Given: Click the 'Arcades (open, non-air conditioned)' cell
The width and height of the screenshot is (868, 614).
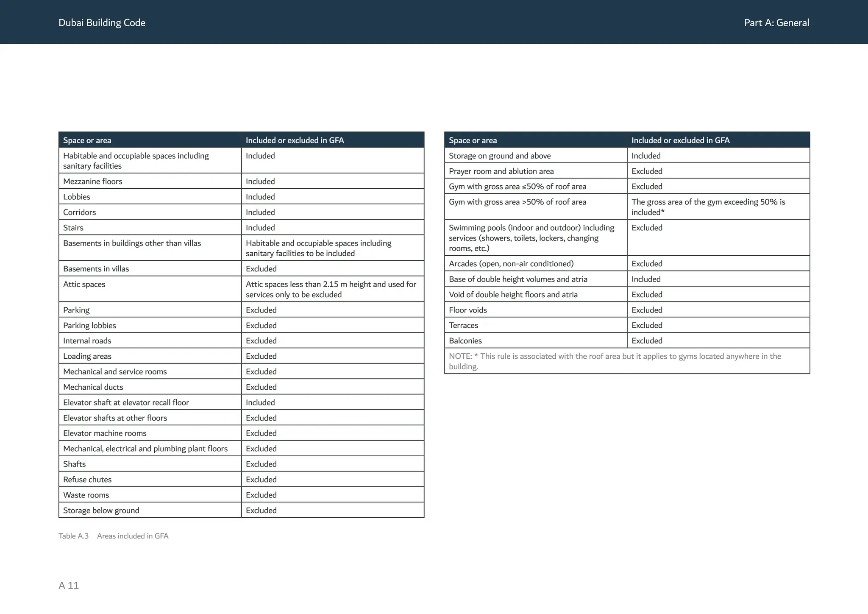Looking at the screenshot, I should [x=511, y=264].
